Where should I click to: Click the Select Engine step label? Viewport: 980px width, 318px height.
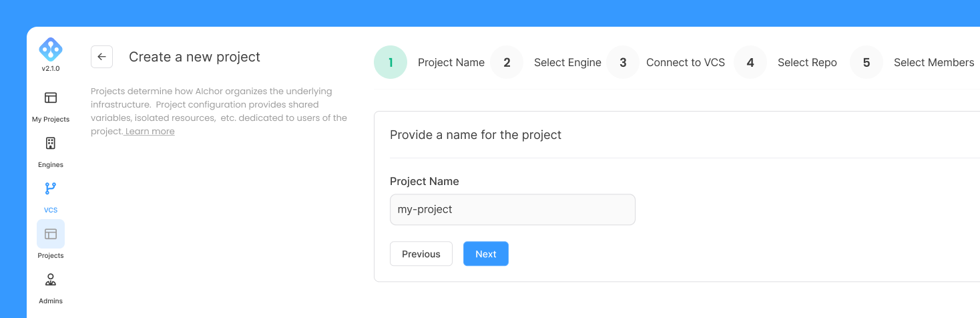[567, 62]
